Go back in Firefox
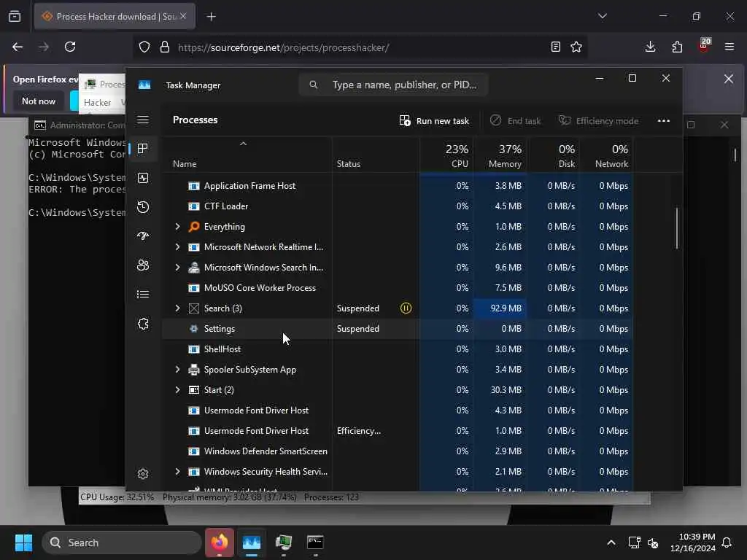This screenshot has width=747, height=560. click(x=18, y=47)
